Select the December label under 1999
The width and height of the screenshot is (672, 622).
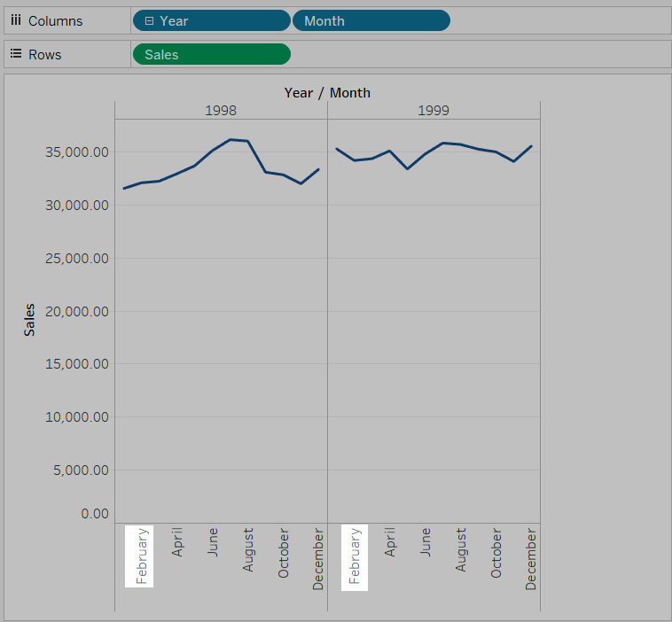click(531, 560)
